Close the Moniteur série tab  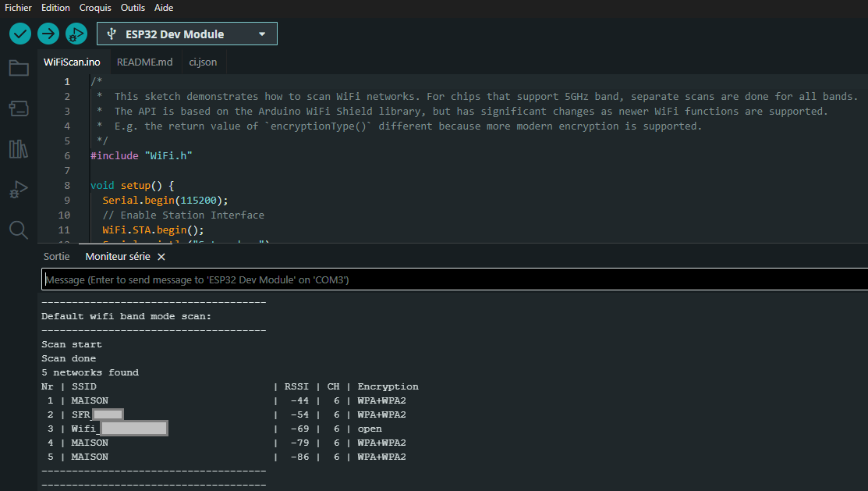161,257
